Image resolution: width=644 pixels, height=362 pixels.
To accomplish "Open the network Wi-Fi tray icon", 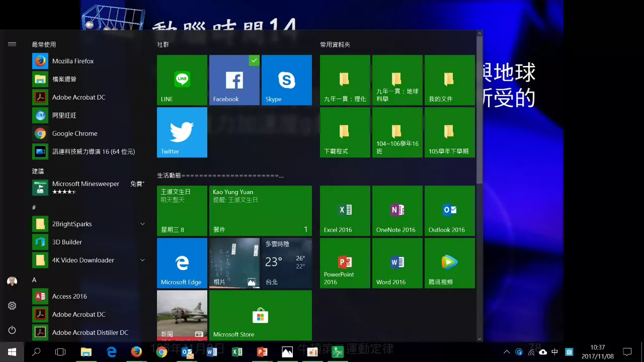I will click(531, 352).
